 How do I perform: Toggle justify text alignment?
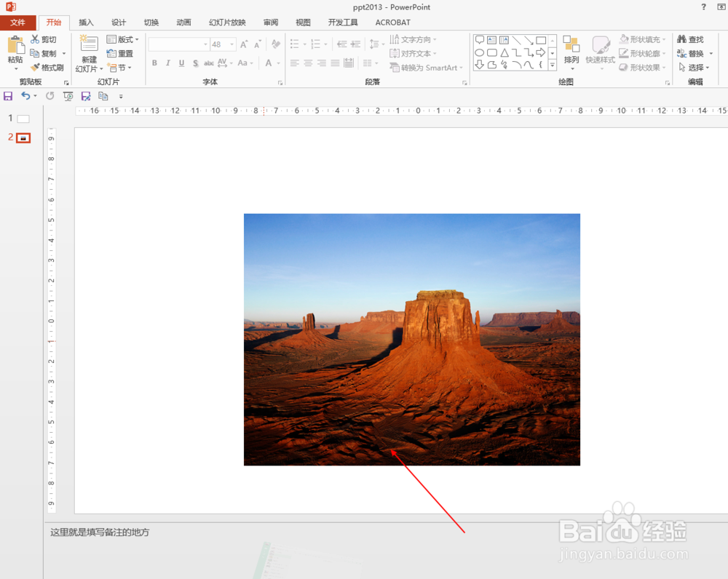coord(335,63)
